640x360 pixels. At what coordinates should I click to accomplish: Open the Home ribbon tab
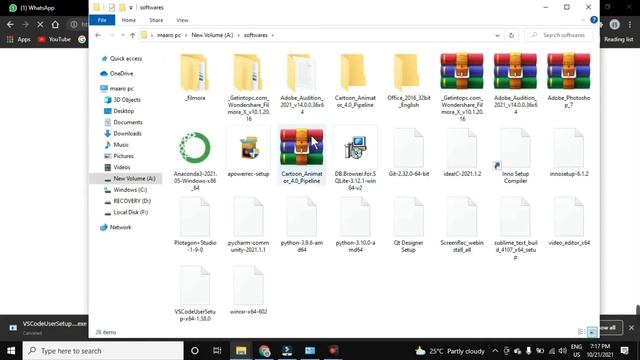(x=129, y=20)
